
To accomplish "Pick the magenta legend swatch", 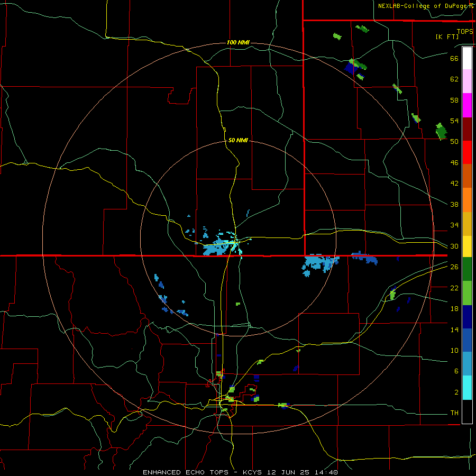I will tap(467, 105).
